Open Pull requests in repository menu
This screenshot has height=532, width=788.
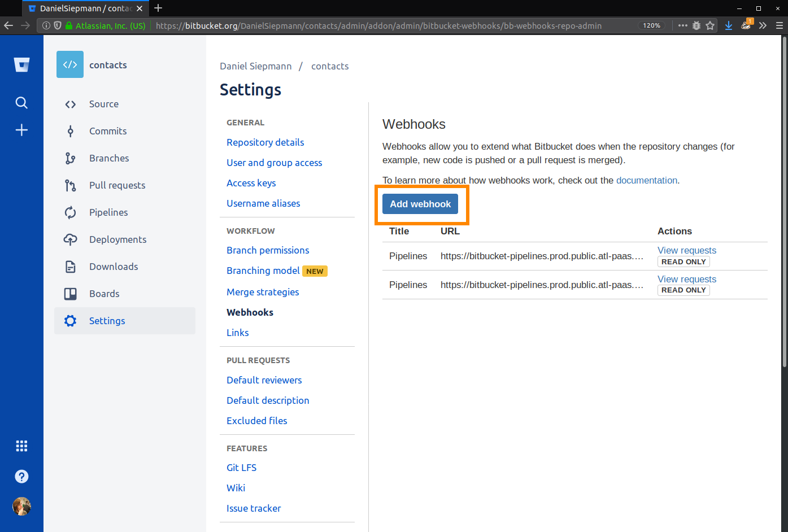117,185
